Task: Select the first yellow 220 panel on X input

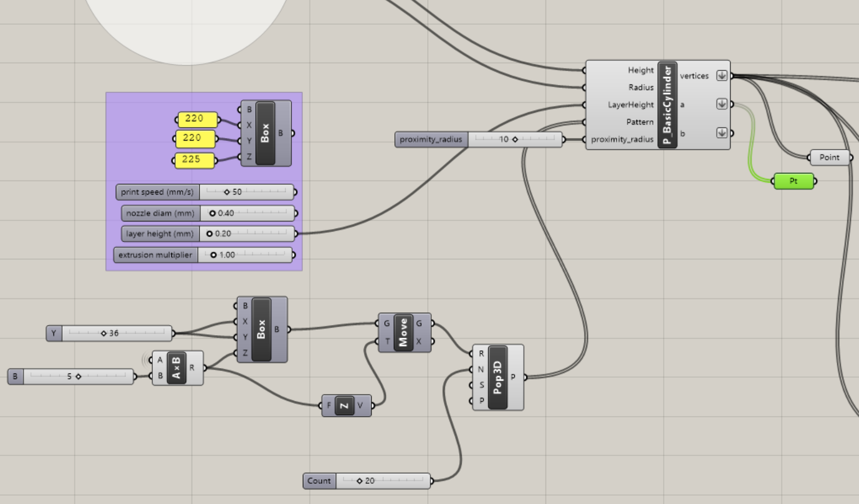Action: coord(198,119)
